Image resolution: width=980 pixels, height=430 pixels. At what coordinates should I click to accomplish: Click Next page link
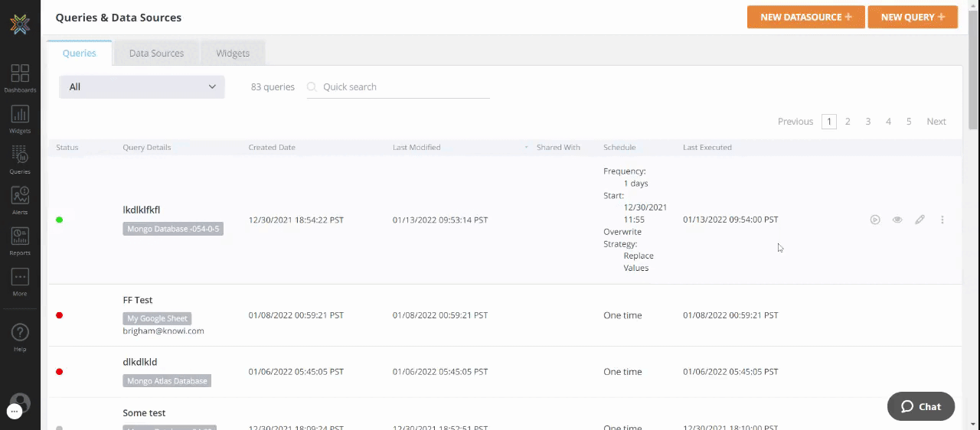(936, 122)
